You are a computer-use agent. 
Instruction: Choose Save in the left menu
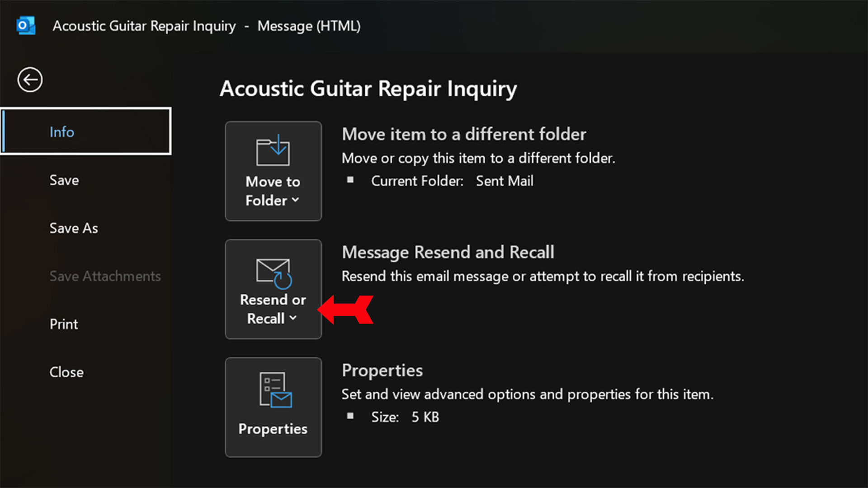pos(64,180)
